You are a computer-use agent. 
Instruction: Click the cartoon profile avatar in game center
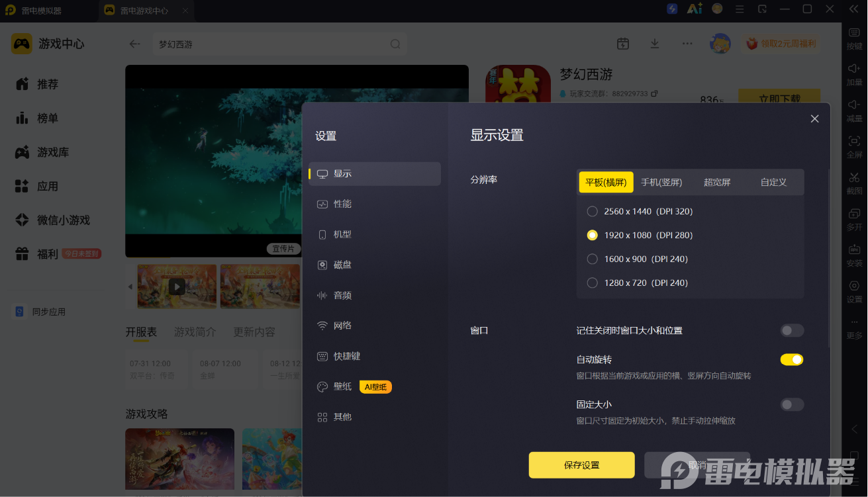pyautogui.click(x=720, y=44)
